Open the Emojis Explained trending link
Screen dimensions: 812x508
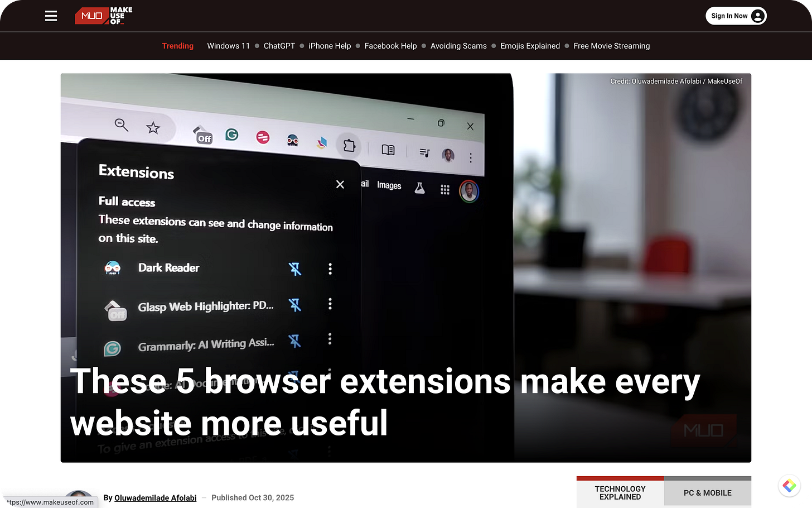tap(530, 46)
